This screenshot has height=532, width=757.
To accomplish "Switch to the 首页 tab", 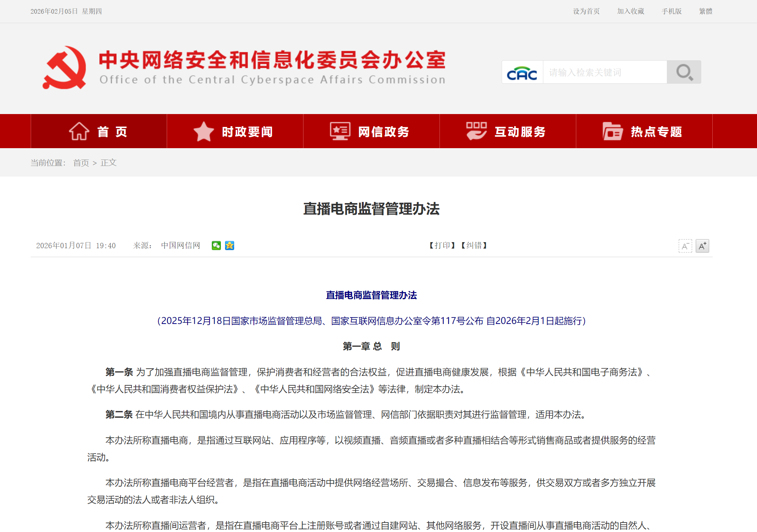I will click(x=113, y=131).
